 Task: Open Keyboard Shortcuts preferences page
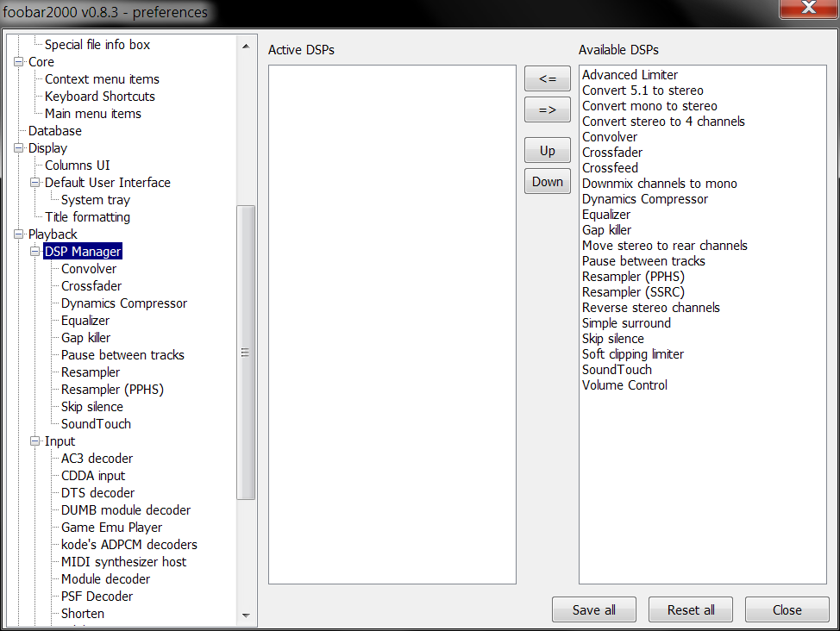click(100, 97)
